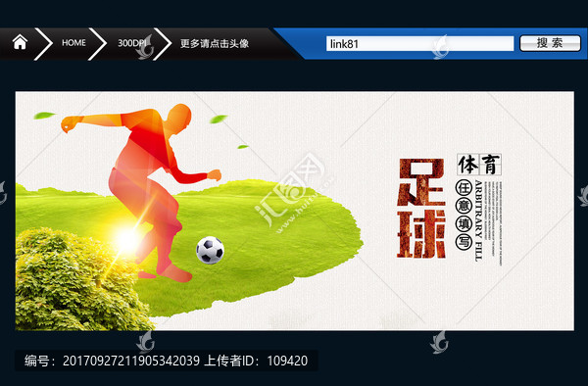The image size is (588, 386).
Task: Open the 更多请点击头像 breadcrumb link
Action: click(215, 43)
